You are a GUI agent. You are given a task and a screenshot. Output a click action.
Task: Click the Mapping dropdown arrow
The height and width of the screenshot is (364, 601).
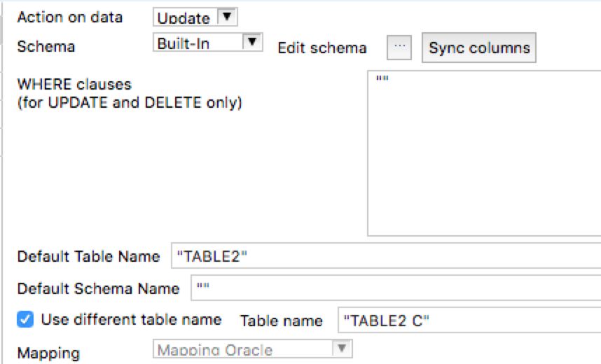(x=341, y=349)
